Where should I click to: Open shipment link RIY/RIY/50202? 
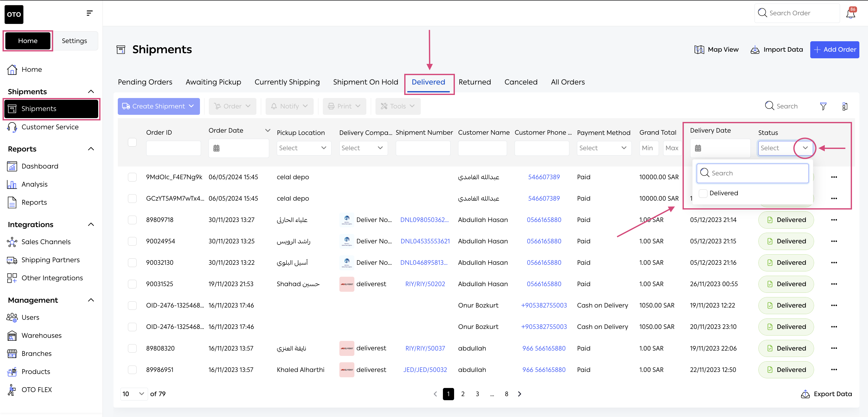pyautogui.click(x=425, y=284)
